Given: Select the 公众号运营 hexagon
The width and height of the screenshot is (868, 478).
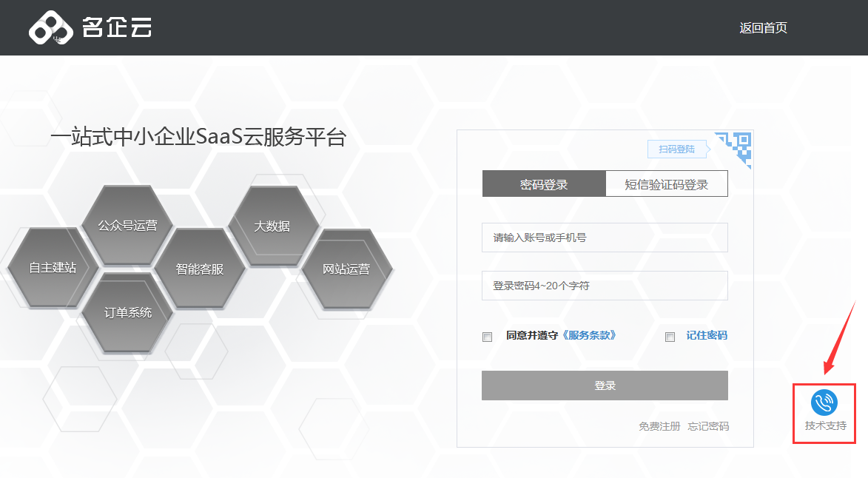Looking at the screenshot, I should point(127,225).
